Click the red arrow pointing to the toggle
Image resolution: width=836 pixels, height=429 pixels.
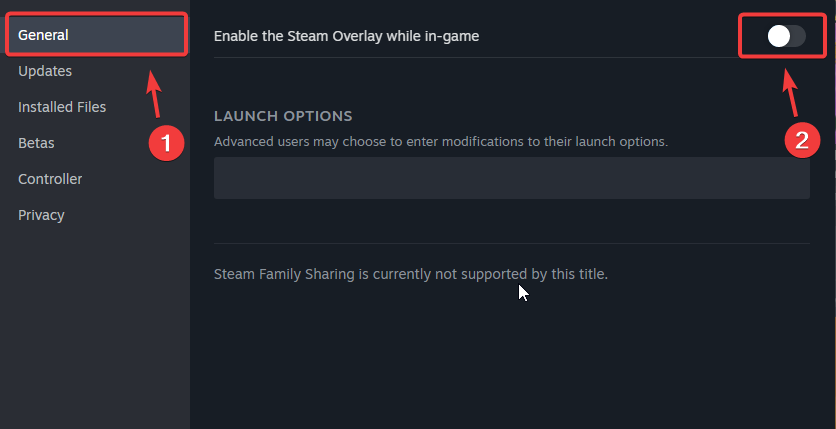point(790,92)
